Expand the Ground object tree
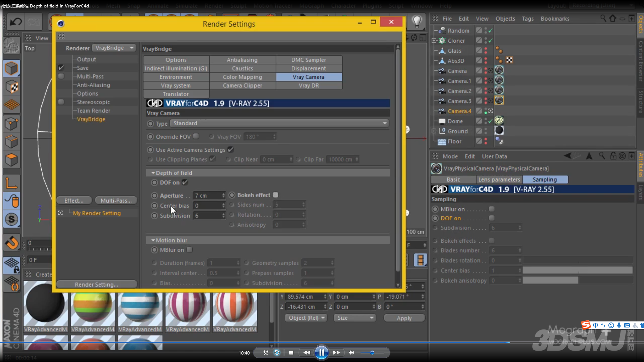Image resolution: width=644 pixels, height=362 pixels. tap(434, 131)
